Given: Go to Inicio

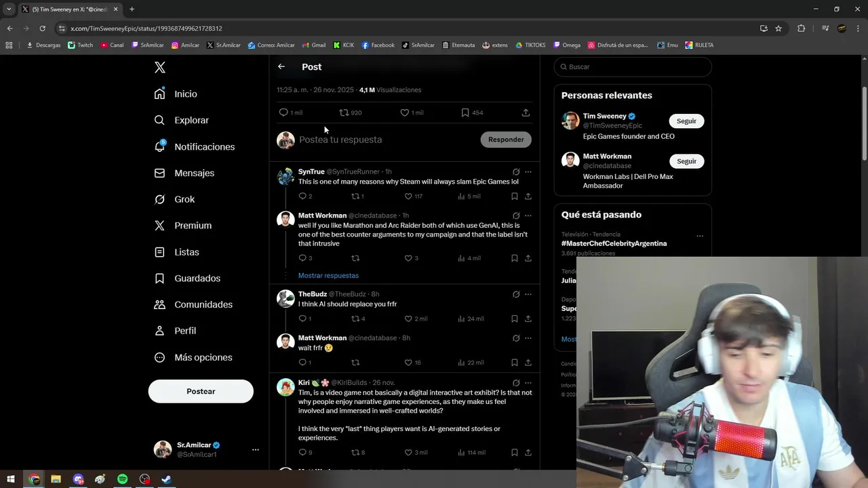Looking at the screenshot, I should (x=176, y=94).
